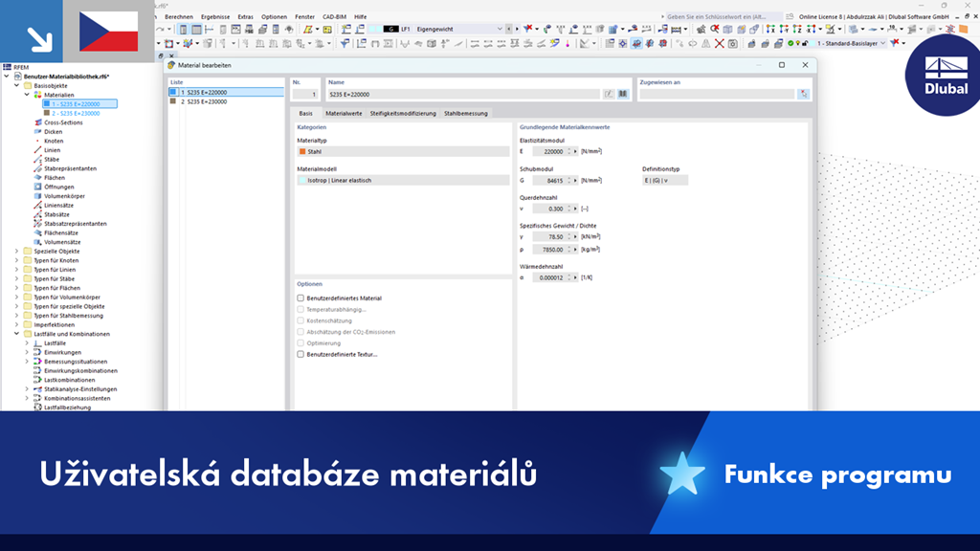
Task: Select 1 - S235 E=220000 in navigator tree
Action: [80, 104]
